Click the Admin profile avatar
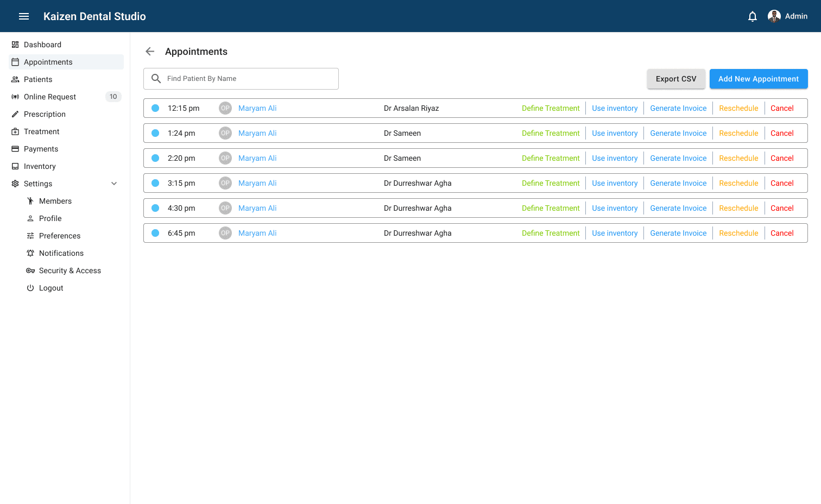 pyautogui.click(x=774, y=16)
